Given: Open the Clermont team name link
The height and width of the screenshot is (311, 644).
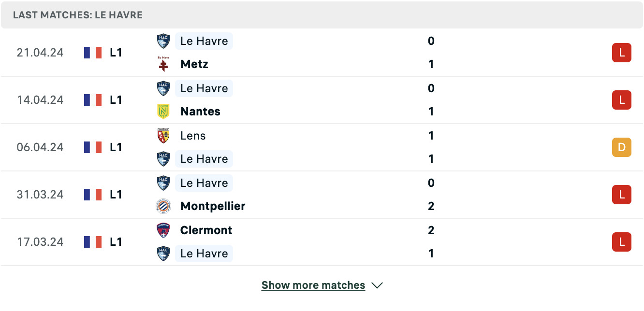Looking at the screenshot, I should tap(206, 230).
